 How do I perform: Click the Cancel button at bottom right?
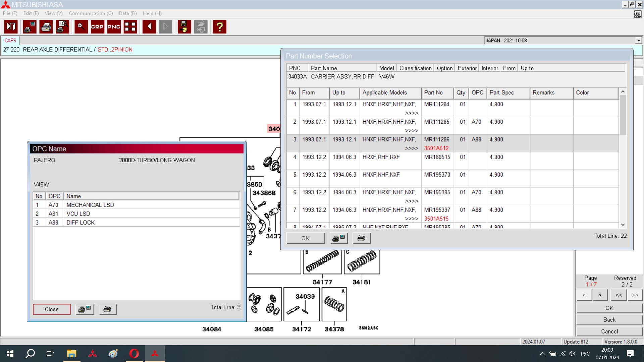tap(609, 331)
